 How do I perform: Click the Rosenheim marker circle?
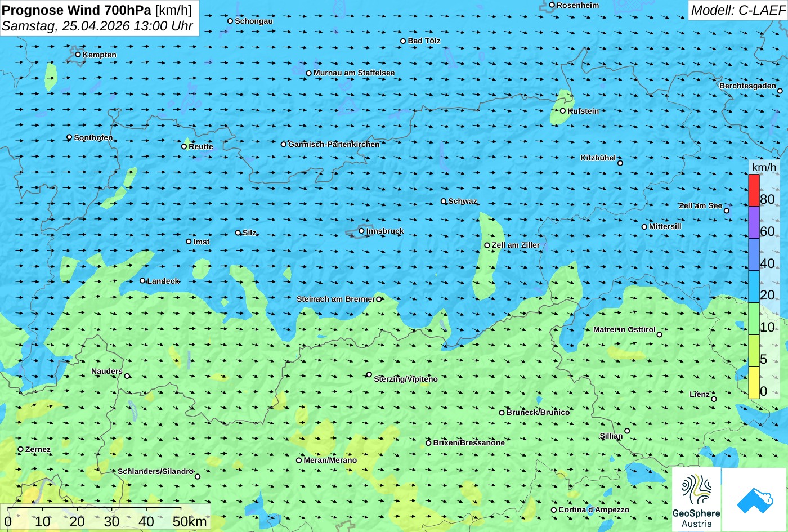(552, 5)
